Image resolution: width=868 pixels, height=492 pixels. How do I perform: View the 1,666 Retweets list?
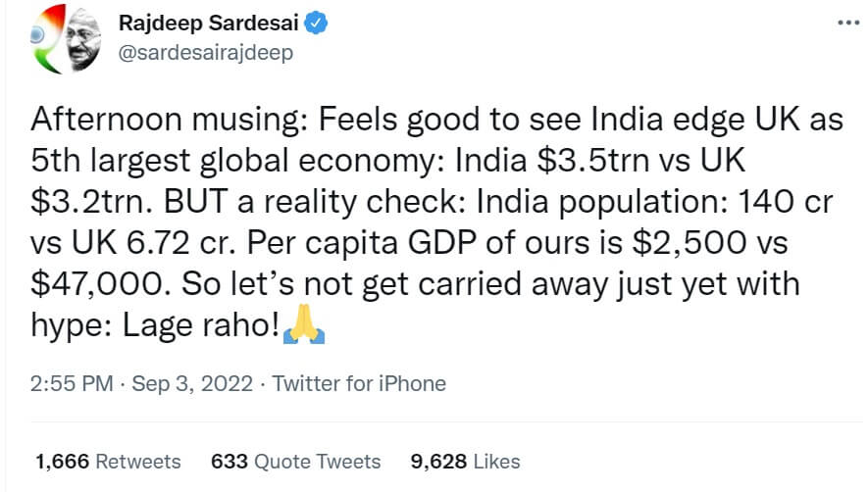tap(108, 461)
